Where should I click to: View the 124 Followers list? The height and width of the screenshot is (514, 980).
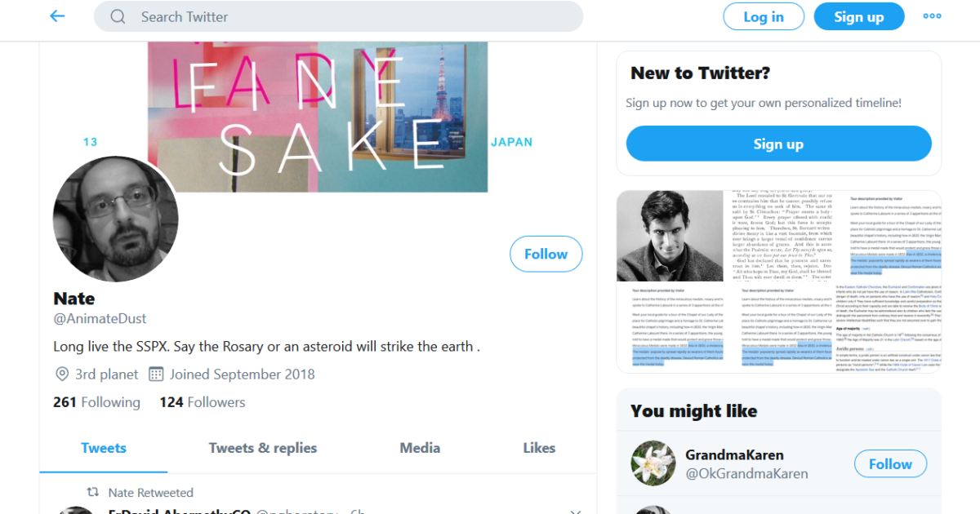[x=202, y=402]
